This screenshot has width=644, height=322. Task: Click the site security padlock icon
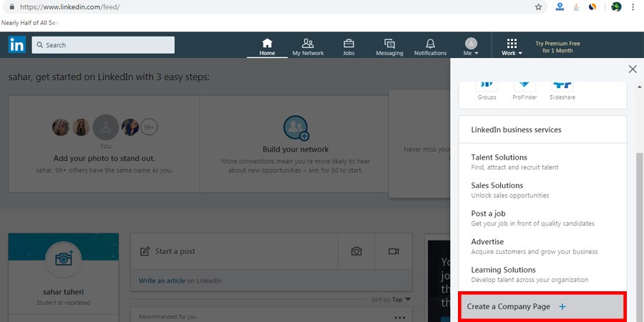[x=11, y=7]
